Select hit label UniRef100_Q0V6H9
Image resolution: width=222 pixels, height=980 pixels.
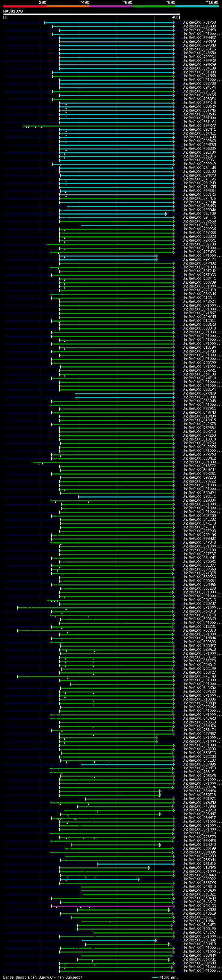click(199, 963)
